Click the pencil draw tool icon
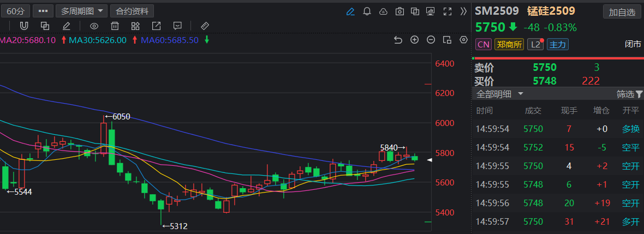This screenshot has width=644, height=234. click(67, 26)
